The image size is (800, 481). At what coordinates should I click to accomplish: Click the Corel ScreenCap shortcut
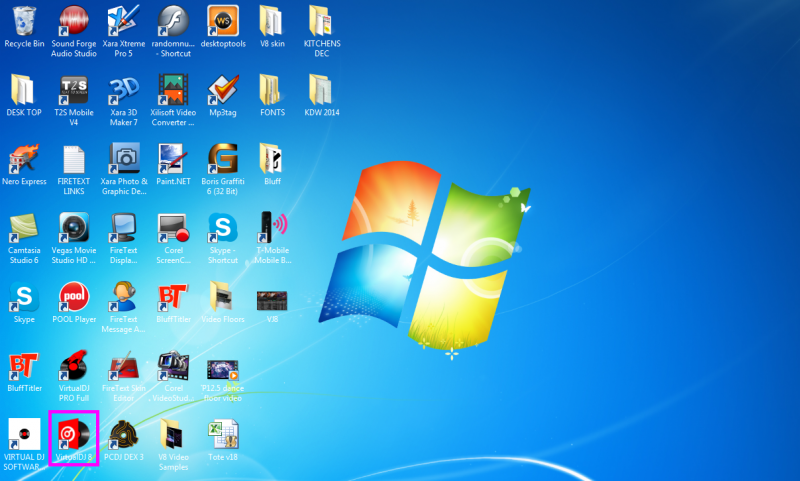pos(173,228)
